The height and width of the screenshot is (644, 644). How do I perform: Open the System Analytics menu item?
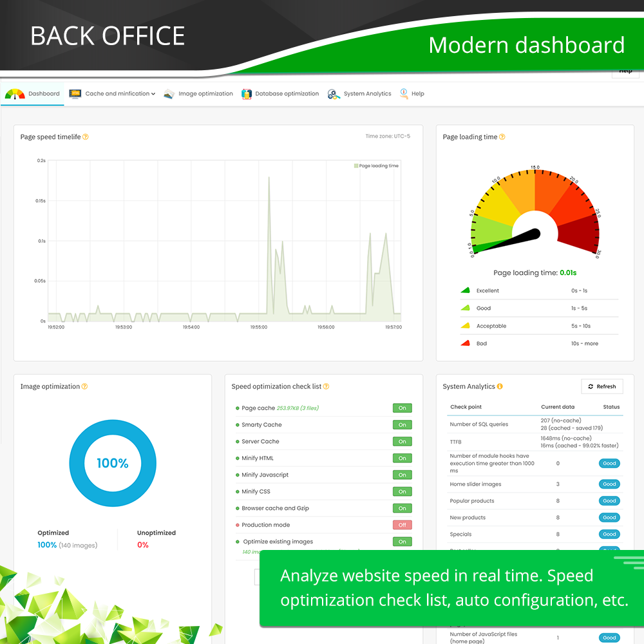pyautogui.click(x=367, y=93)
